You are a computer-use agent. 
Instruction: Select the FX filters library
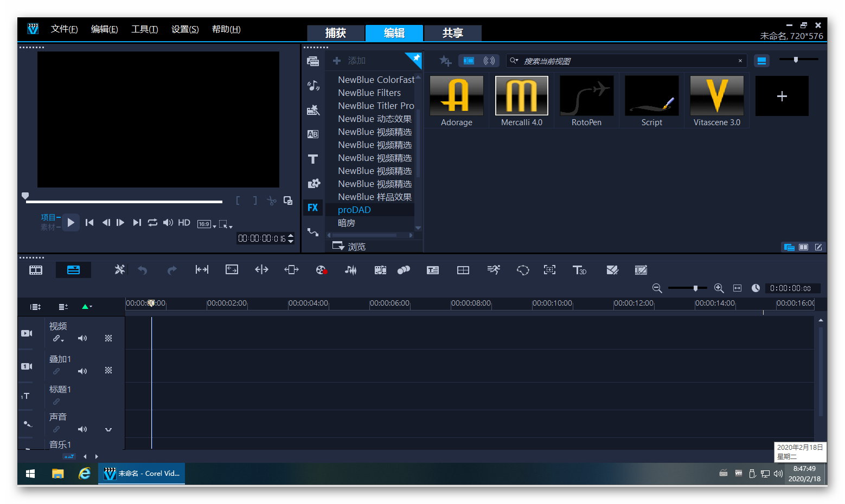(313, 208)
